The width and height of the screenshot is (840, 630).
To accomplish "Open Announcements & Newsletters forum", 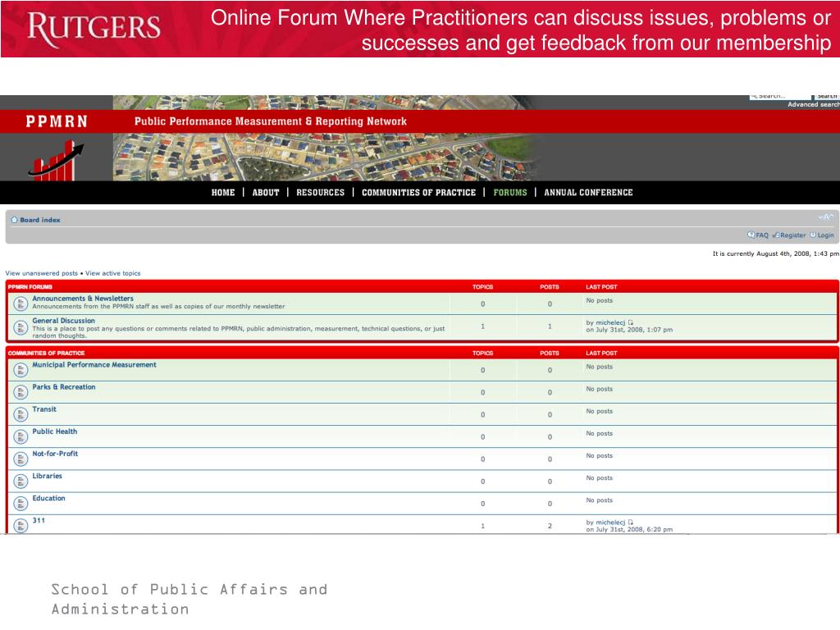I will pos(83,299).
